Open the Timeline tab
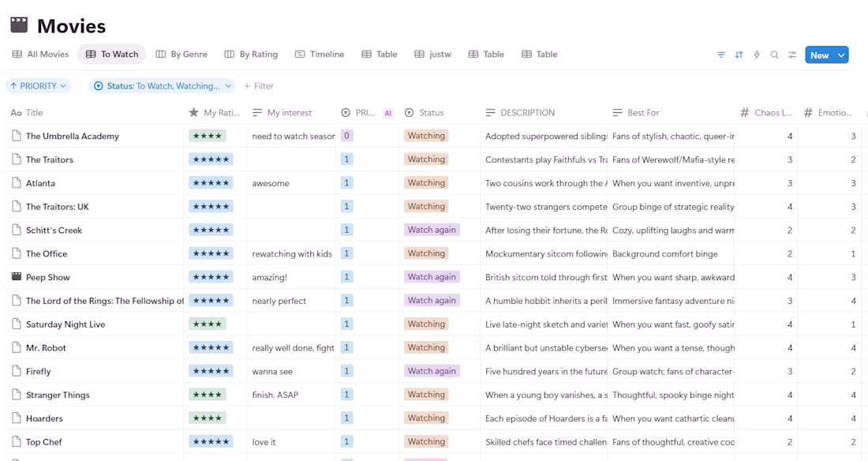Viewport: 868px width, 461px height. tap(320, 54)
